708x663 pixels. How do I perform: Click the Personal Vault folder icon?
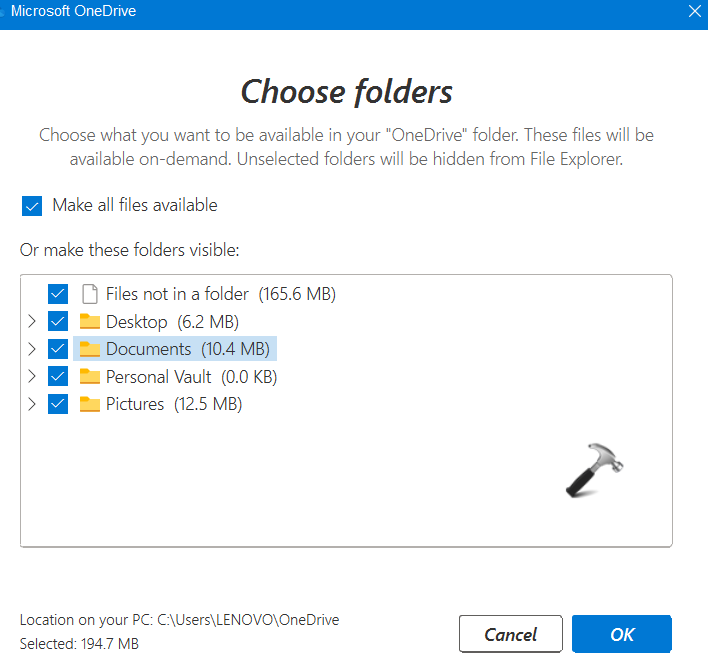coord(90,377)
